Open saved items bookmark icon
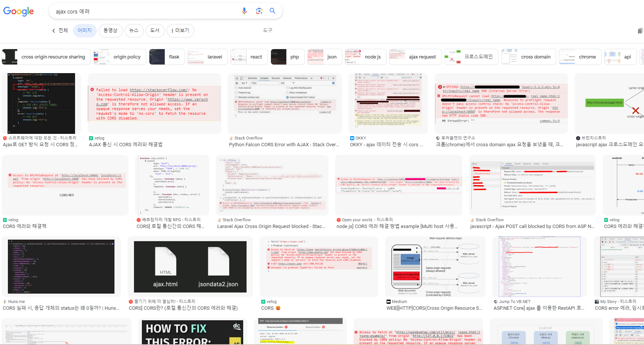Image resolution: width=644 pixels, height=345 pixels. [x=640, y=31]
